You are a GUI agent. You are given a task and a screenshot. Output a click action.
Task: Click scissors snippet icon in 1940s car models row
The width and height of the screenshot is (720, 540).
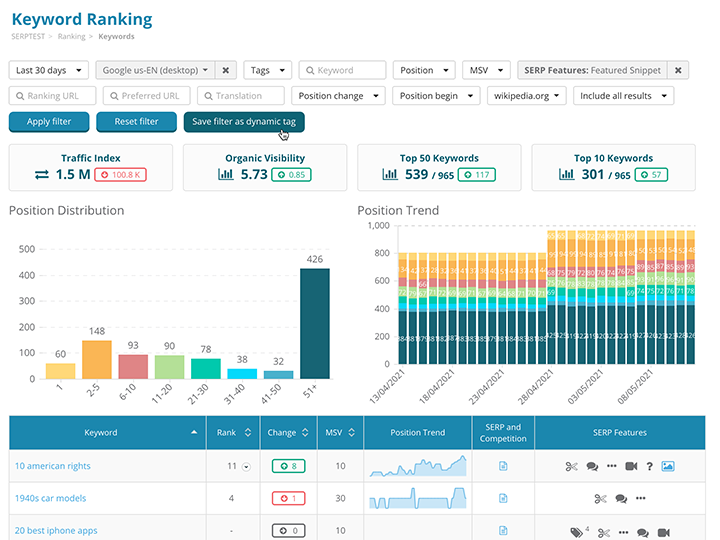600,498
